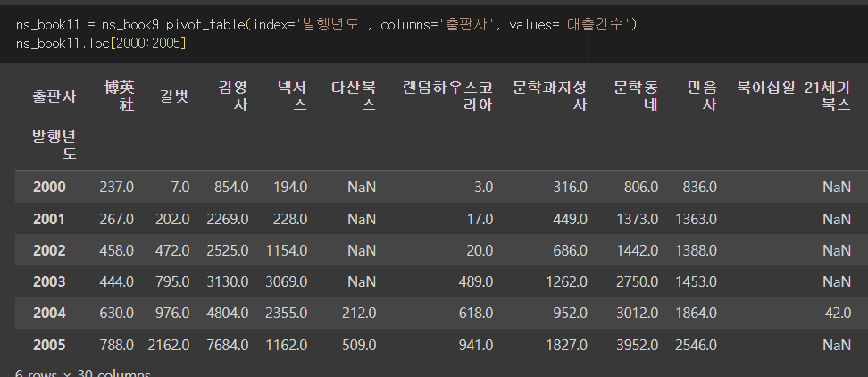Click the 2162.0 cell in row 2005

tap(169, 346)
